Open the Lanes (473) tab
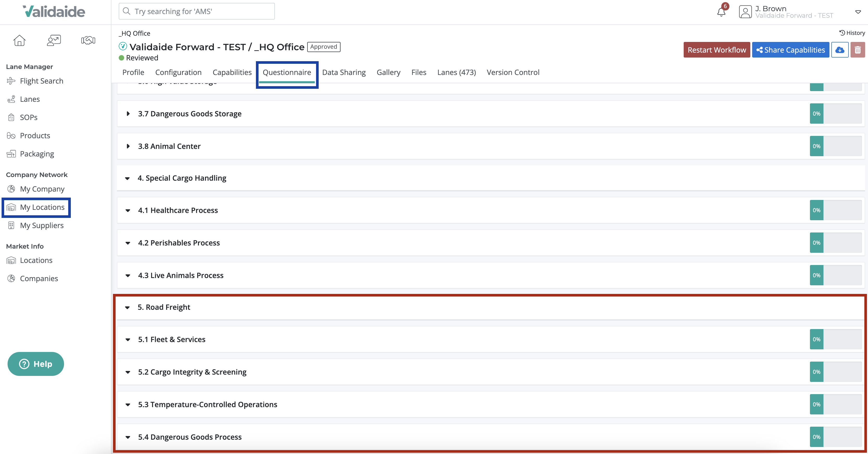 (457, 72)
